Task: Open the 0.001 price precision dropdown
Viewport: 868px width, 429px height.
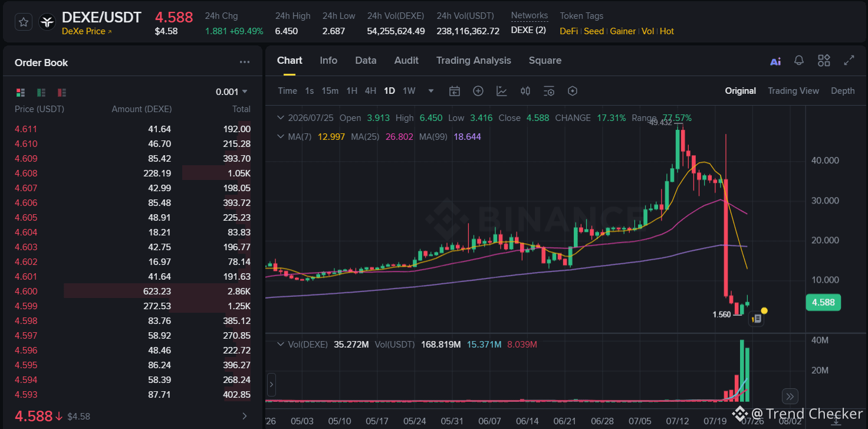Action: [x=232, y=91]
